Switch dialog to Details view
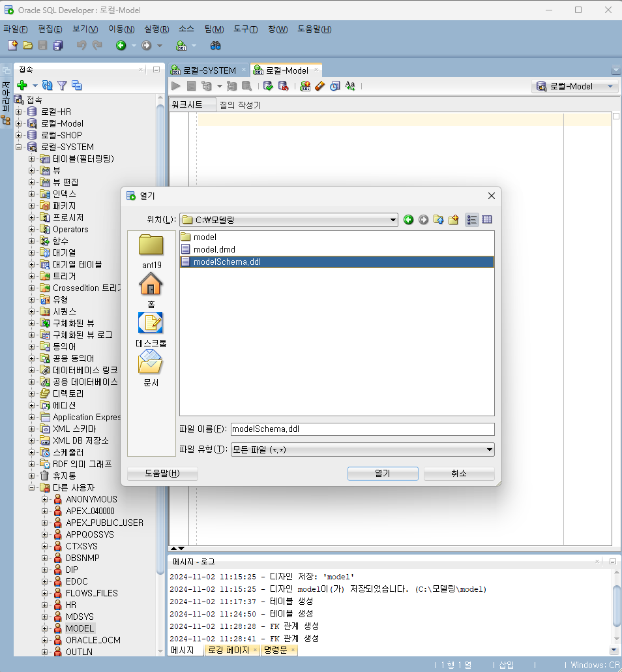The width and height of the screenshot is (622, 672). coord(487,220)
